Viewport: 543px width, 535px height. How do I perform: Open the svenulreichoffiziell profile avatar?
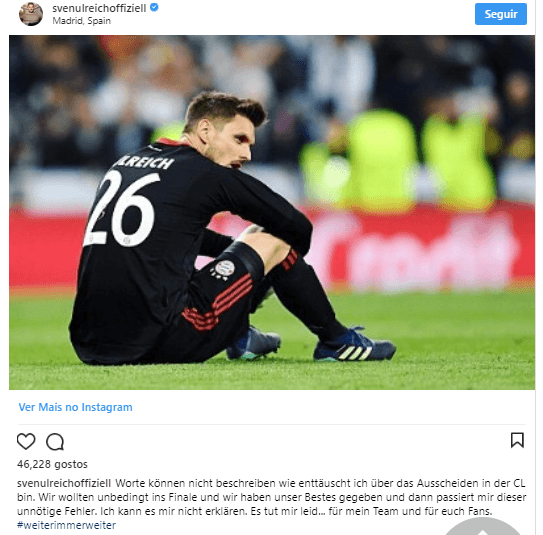click(x=31, y=14)
